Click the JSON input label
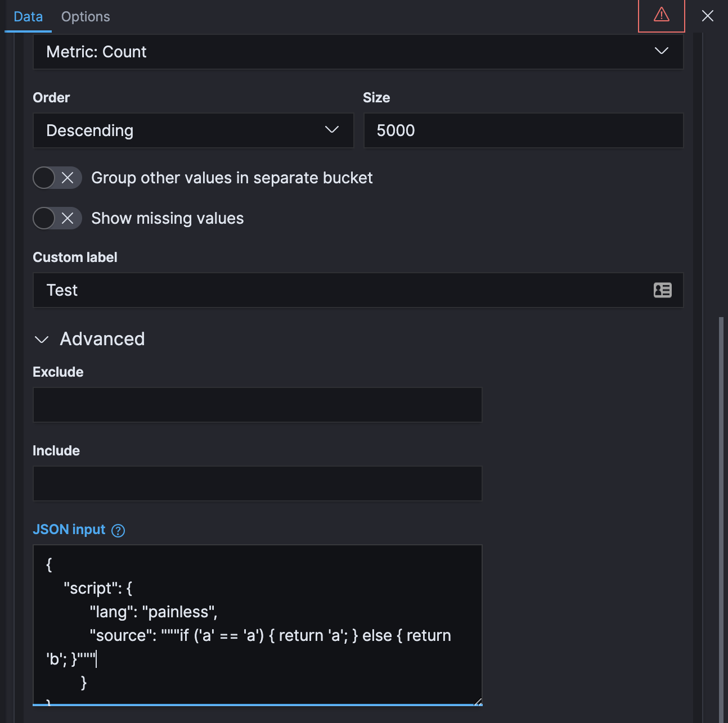 [x=69, y=529]
